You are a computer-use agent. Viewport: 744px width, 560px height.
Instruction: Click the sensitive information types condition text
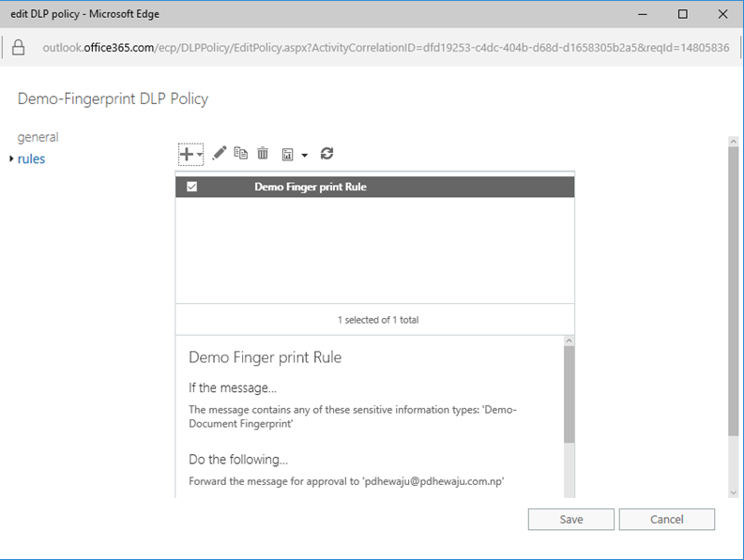pos(353,416)
